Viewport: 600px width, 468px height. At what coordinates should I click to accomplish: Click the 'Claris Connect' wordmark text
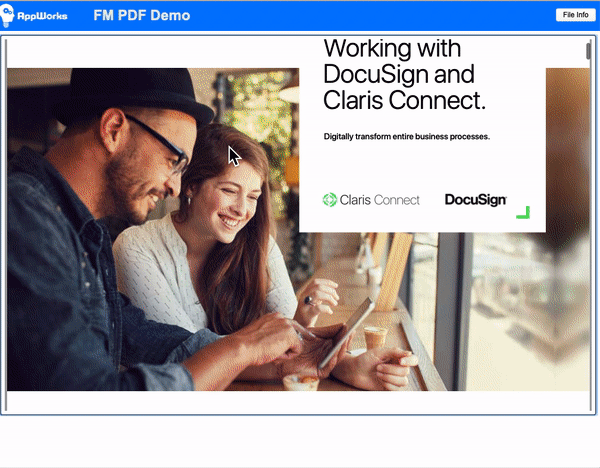[x=380, y=200]
